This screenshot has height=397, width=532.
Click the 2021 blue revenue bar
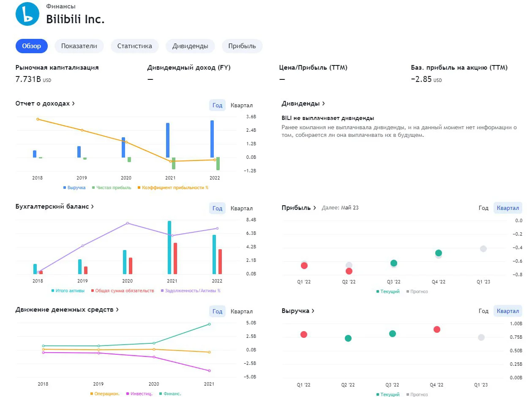click(168, 140)
